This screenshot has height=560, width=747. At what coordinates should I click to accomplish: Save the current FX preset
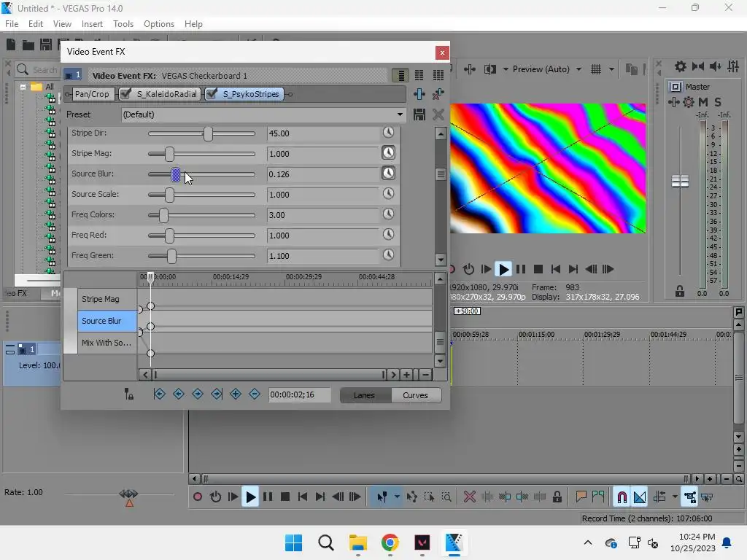tap(419, 114)
